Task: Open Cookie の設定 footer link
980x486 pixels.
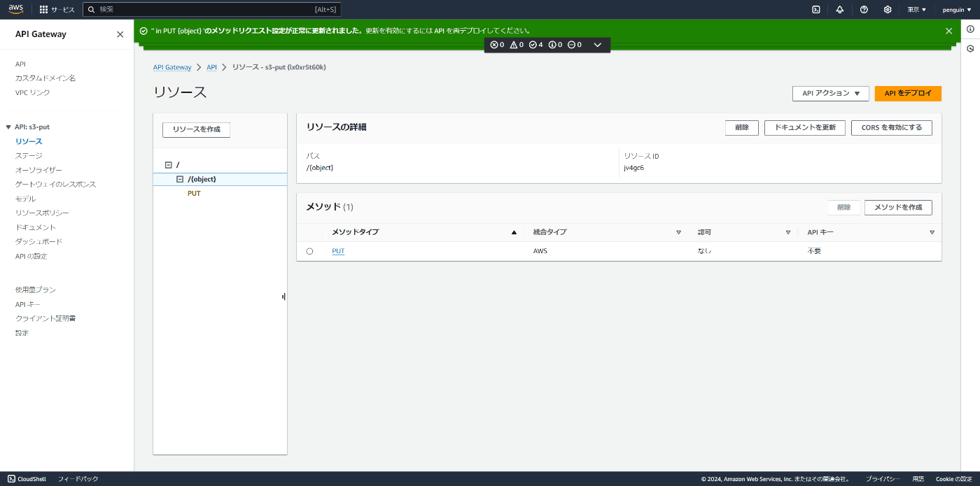Action: (954, 479)
